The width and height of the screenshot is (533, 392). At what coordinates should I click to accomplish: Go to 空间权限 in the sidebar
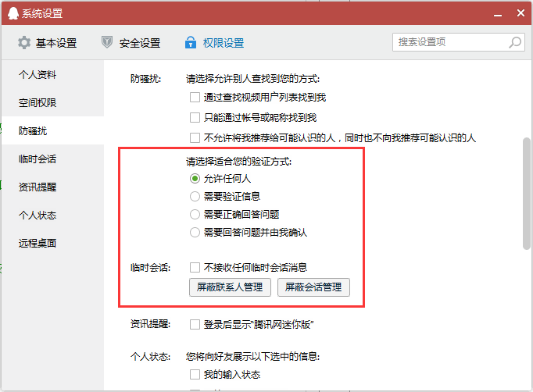(x=52, y=102)
